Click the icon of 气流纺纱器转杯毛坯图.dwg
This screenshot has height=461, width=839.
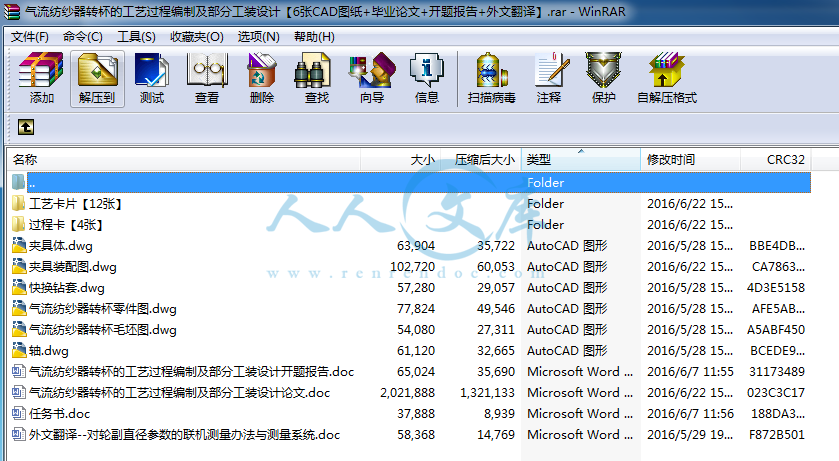pyautogui.click(x=19, y=329)
